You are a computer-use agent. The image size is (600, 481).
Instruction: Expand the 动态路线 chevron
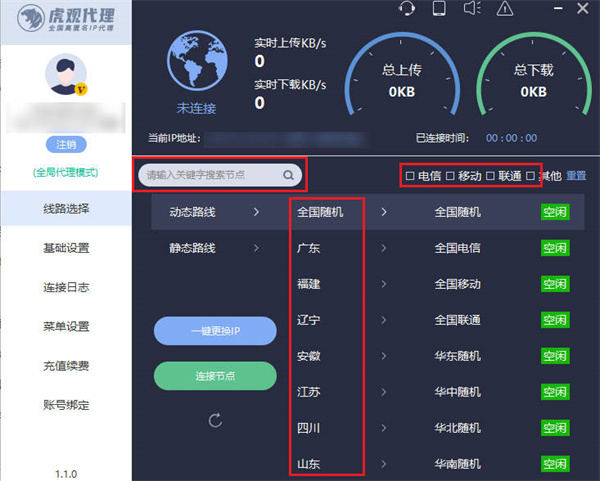pyautogui.click(x=256, y=212)
